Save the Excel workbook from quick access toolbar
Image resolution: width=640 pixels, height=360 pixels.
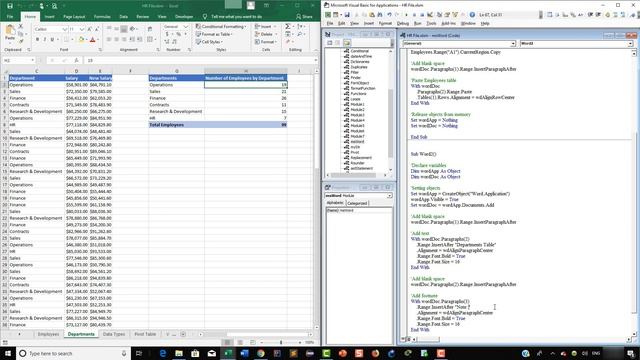click(10, 6)
